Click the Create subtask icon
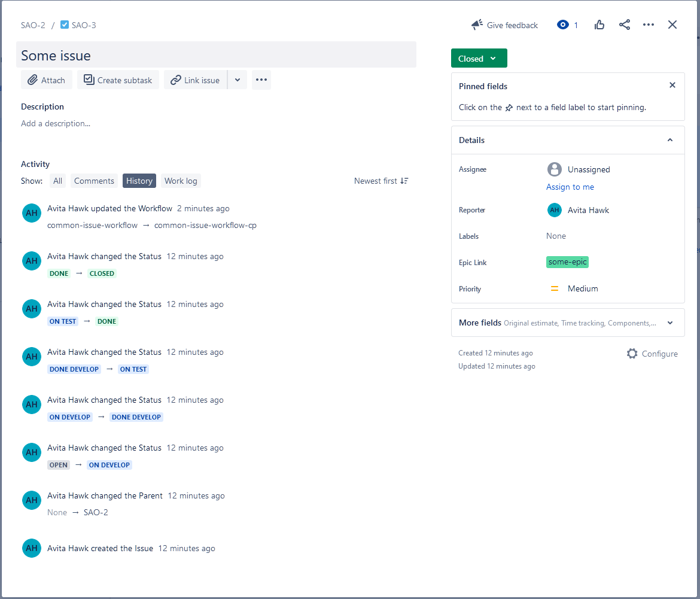The width and height of the screenshot is (700, 599). [x=89, y=79]
